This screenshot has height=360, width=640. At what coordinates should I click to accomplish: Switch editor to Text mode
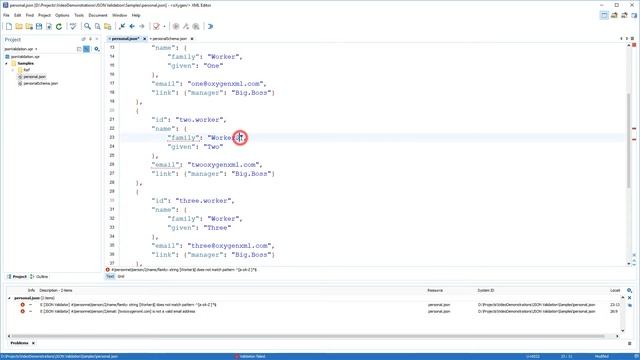[110, 277]
